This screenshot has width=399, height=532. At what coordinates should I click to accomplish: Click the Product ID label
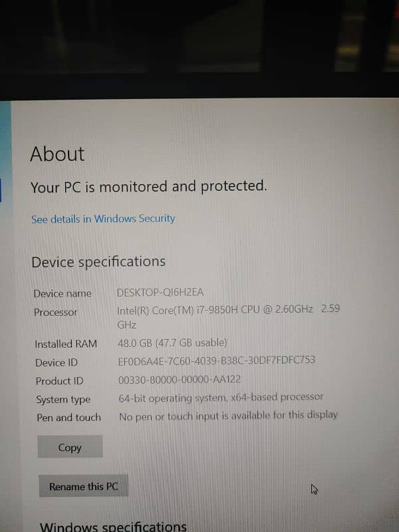[59, 381]
